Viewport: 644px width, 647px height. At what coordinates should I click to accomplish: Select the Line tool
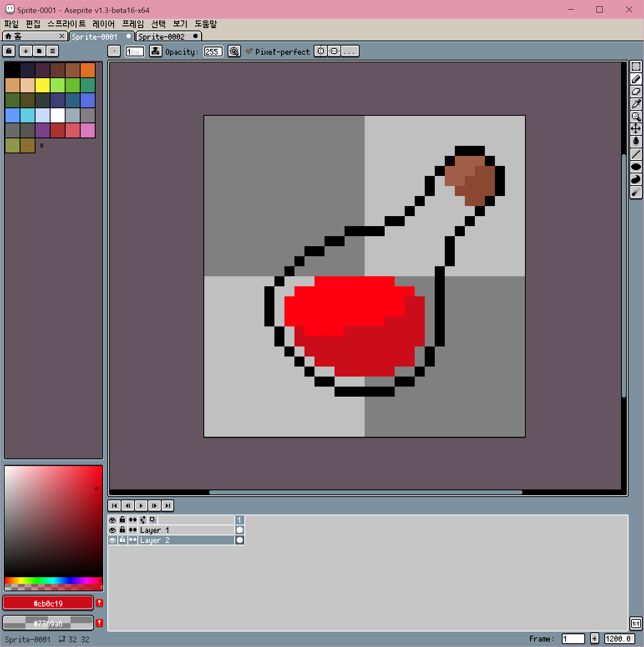click(636, 154)
